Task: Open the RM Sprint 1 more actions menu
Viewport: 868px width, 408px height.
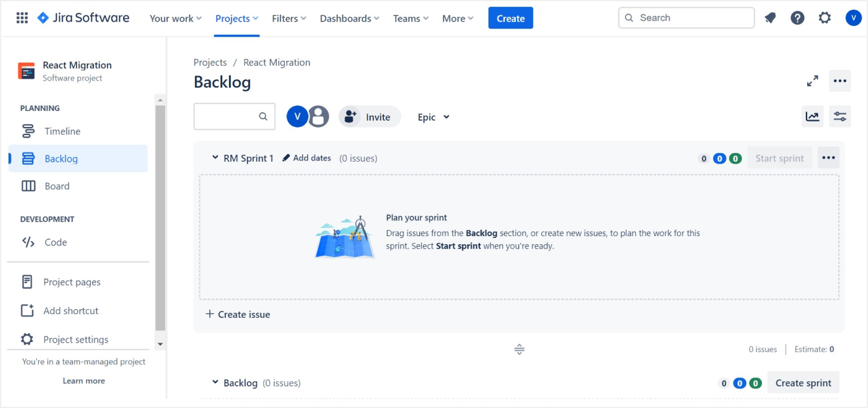Action: pos(829,158)
